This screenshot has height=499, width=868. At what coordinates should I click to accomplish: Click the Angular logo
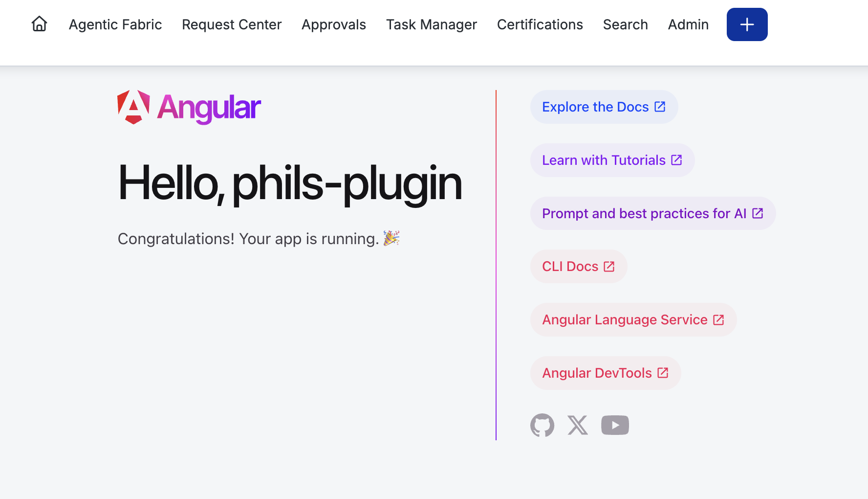point(189,108)
